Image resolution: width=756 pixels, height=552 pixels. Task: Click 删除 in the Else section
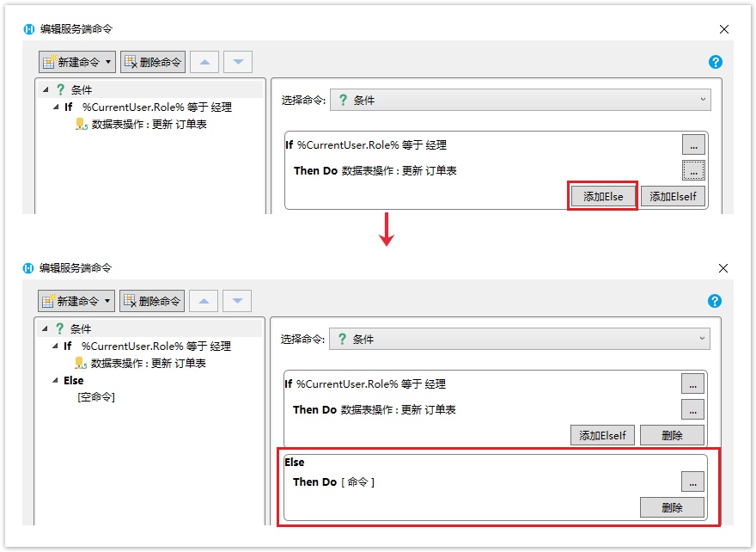672,507
